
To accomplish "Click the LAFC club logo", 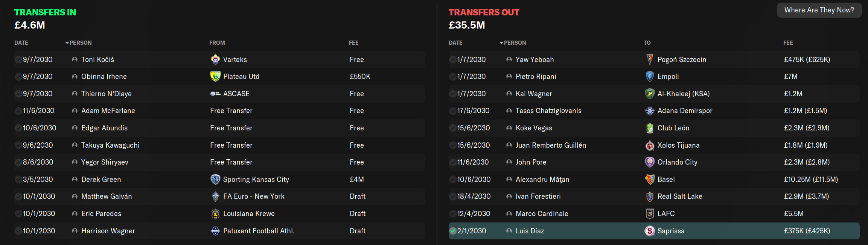I will pyautogui.click(x=650, y=213).
